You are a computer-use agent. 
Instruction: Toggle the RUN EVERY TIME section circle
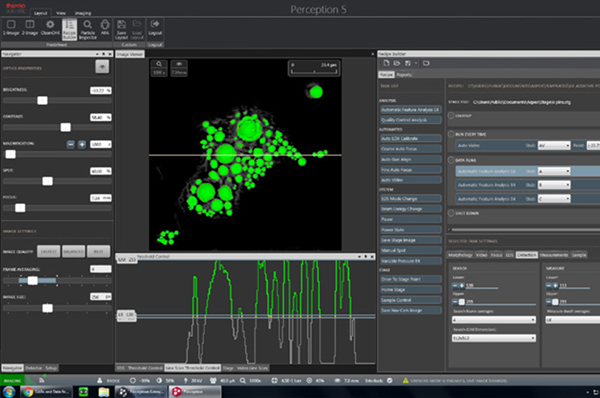click(451, 134)
